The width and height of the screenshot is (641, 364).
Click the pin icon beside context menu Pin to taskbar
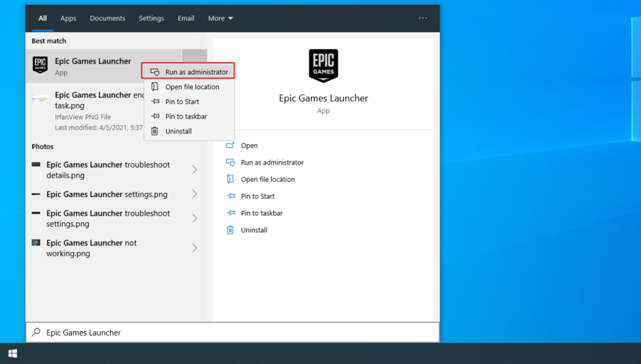[155, 116]
